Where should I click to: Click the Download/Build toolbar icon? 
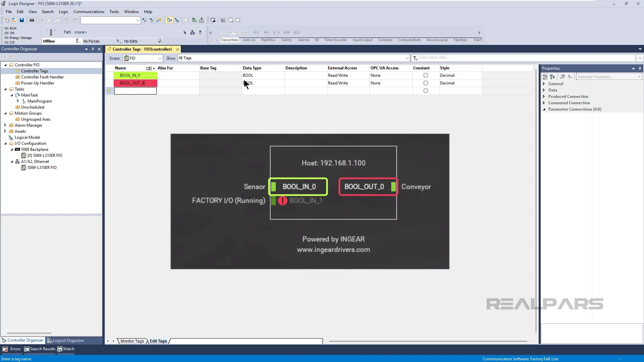202,20
